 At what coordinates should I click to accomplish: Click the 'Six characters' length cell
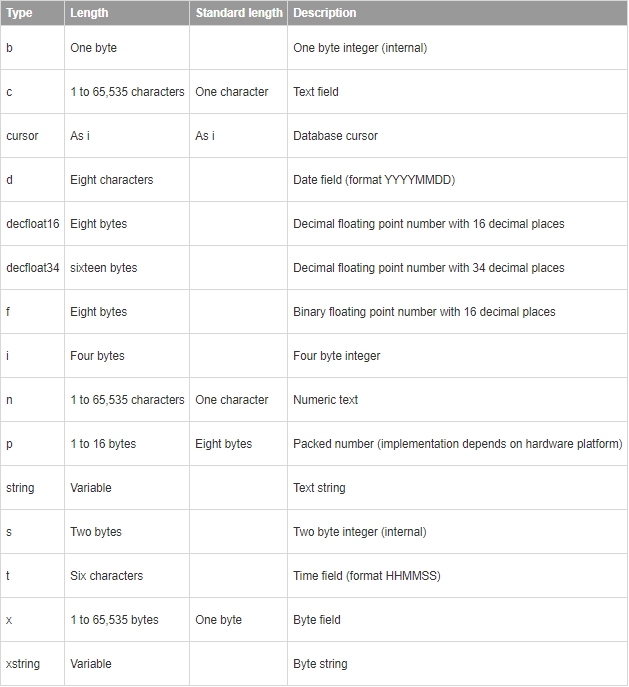tap(106, 576)
